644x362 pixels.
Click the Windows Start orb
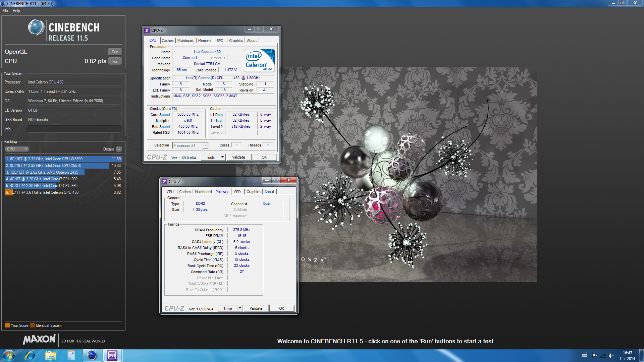[9, 355]
